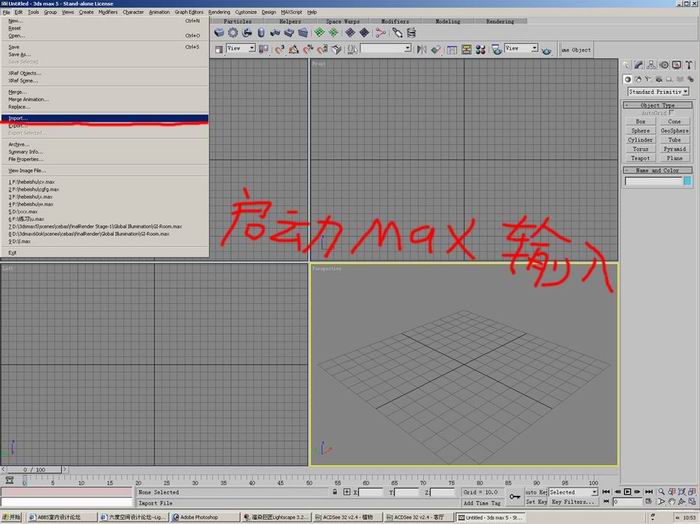The image size is (700, 524).
Task: Click the Play Animation button
Action: (627, 492)
